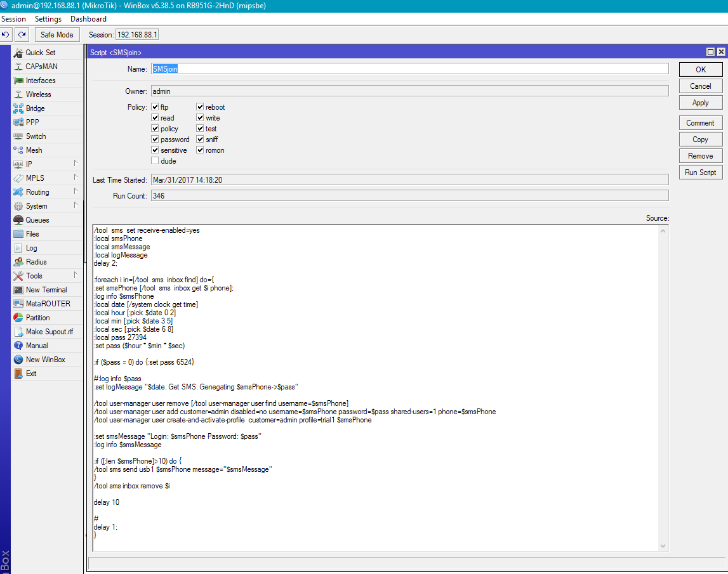Viewport: 728px width, 574px height.
Task: Click the Undo arrow in the toolbar
Action: [x=6, y=34]
